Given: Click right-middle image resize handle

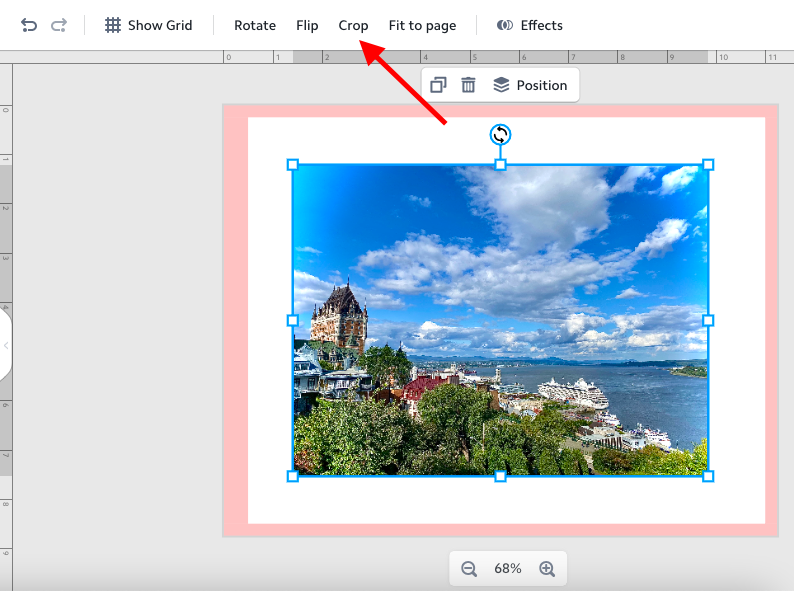Looking at the screenshot, I should [x=708, y=320].
